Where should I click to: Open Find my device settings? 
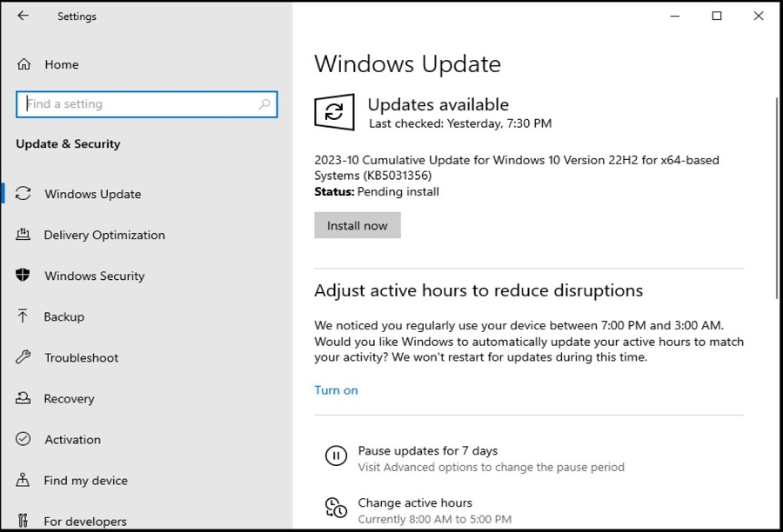[85, 480]
